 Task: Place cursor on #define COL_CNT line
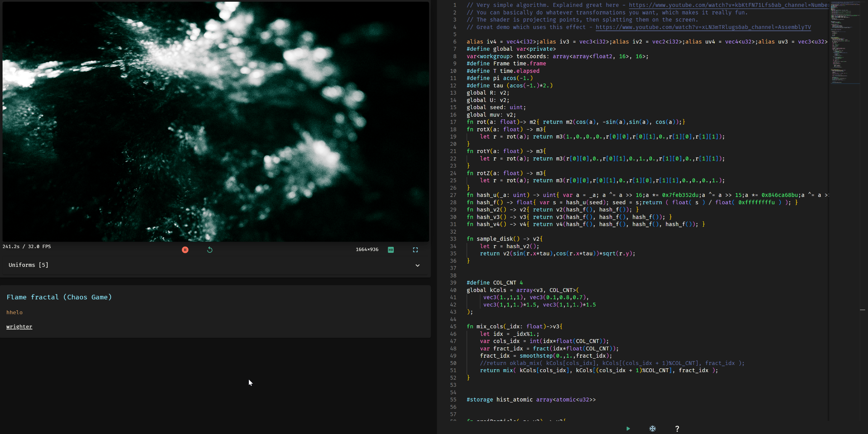(494, 283)
